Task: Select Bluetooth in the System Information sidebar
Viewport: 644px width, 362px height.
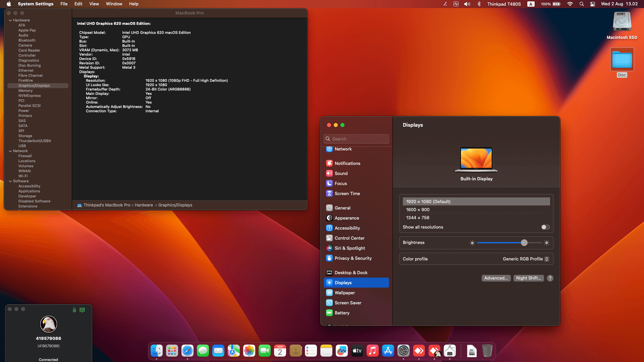Action: 27,41
